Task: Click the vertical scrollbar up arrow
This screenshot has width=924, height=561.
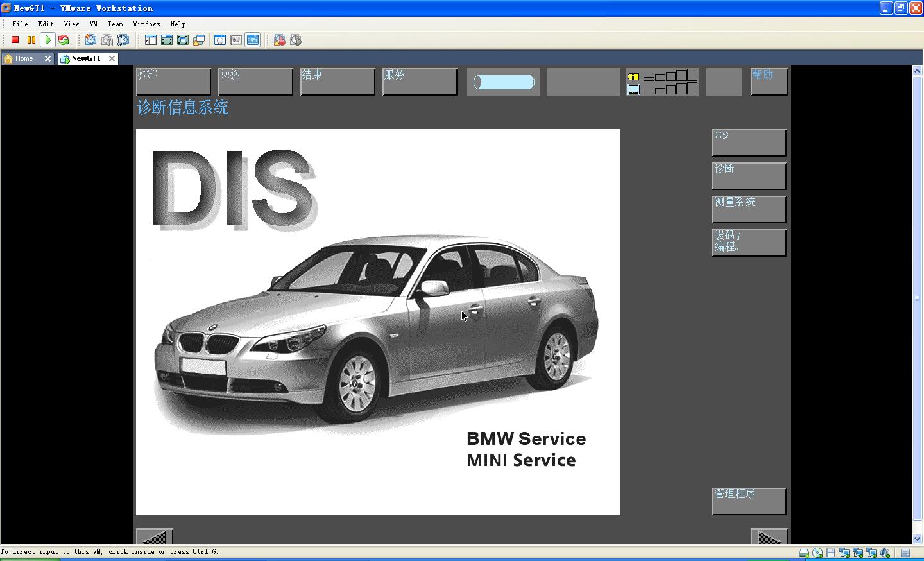Action: click(x=918, y=71)
